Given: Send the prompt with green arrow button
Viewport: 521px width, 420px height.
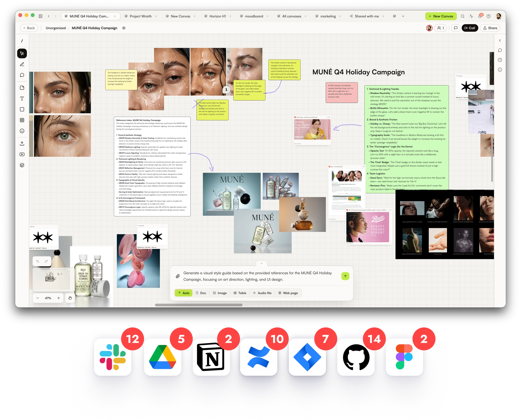Looking at the screenshot, I should point(345,276).
